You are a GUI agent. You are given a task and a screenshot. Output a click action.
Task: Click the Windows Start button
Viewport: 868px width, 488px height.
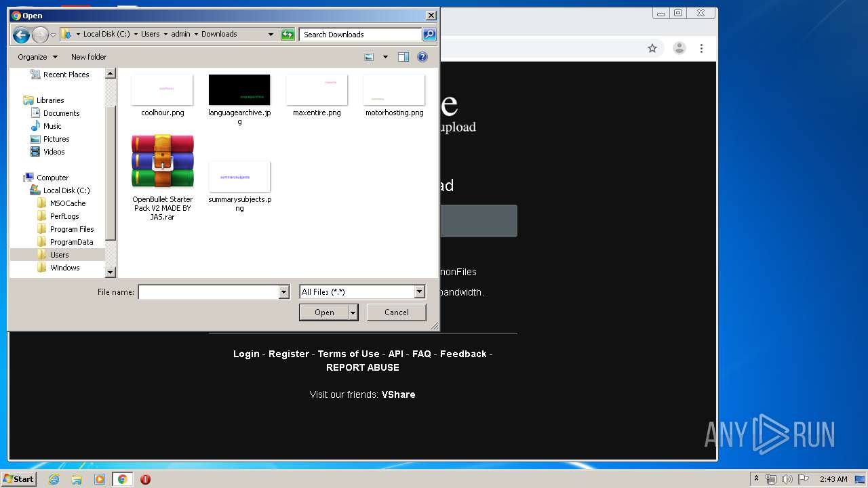(x=18, y=479)
